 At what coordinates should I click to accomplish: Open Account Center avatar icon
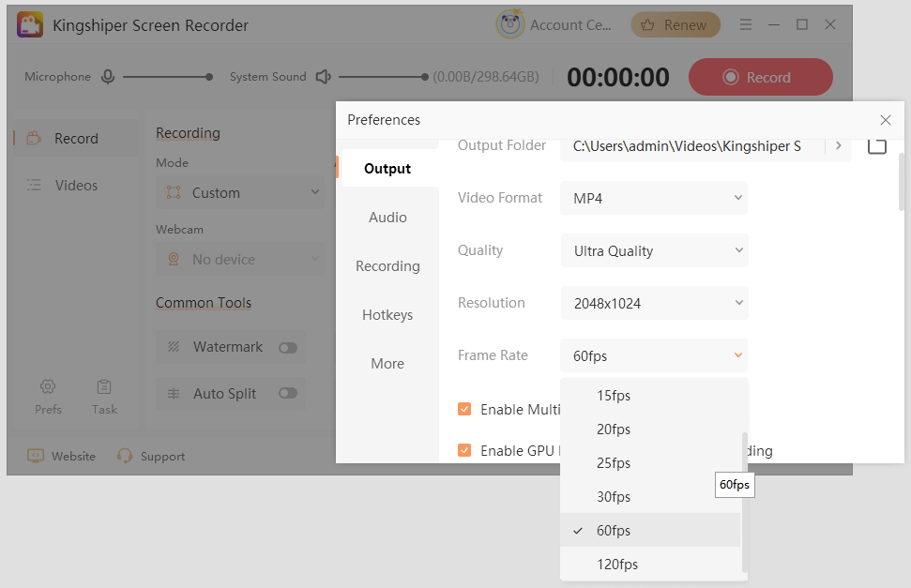(510, 24)
